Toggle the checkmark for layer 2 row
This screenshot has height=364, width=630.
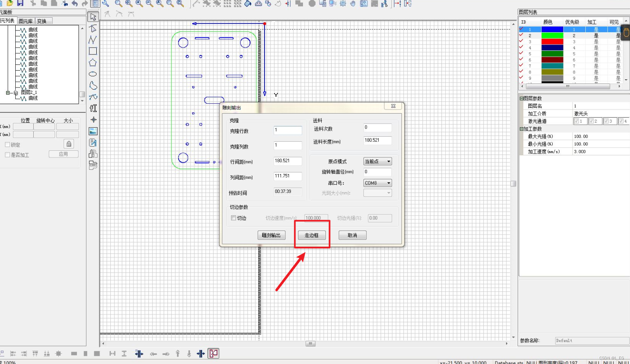pos(522,36)
